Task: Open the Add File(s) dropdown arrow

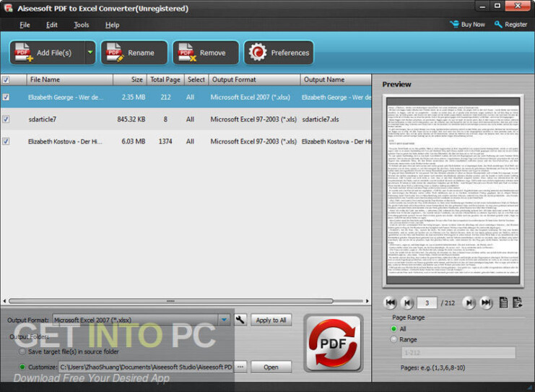Action: pos(90,53)
